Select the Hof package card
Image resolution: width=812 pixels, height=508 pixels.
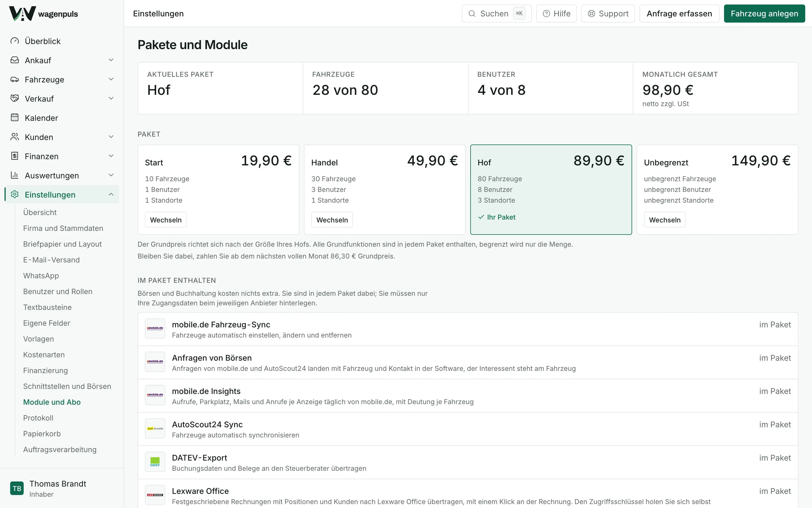tap(551, 189)
